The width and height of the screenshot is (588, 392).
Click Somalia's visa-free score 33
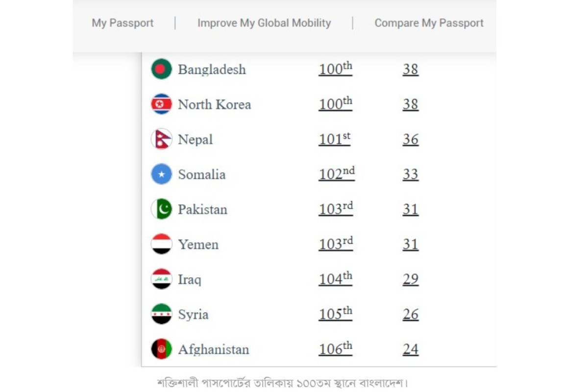coord(410,174)
